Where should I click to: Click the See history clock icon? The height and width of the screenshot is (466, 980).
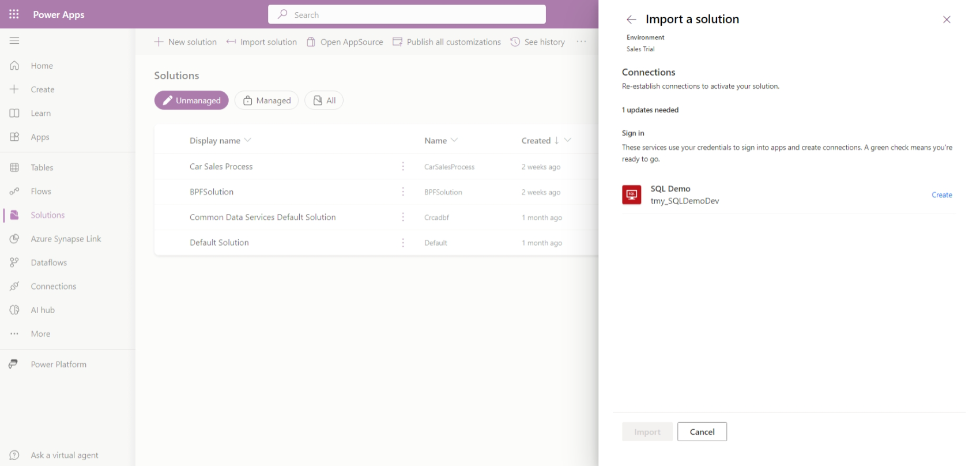tap(515, 42)
